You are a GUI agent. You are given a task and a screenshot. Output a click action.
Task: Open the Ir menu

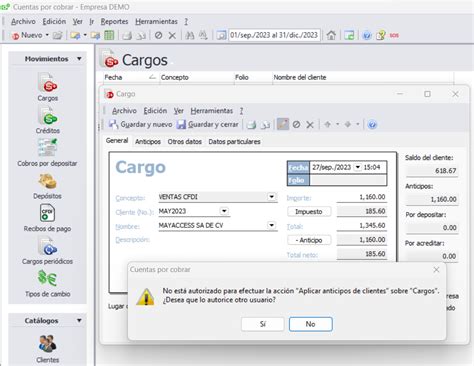[x=91, y=22]
